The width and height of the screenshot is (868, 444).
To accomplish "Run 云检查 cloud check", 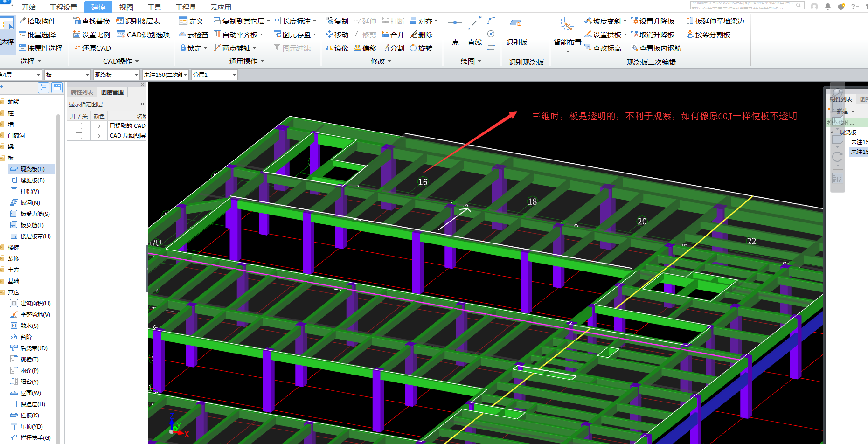I will (194, 35).
